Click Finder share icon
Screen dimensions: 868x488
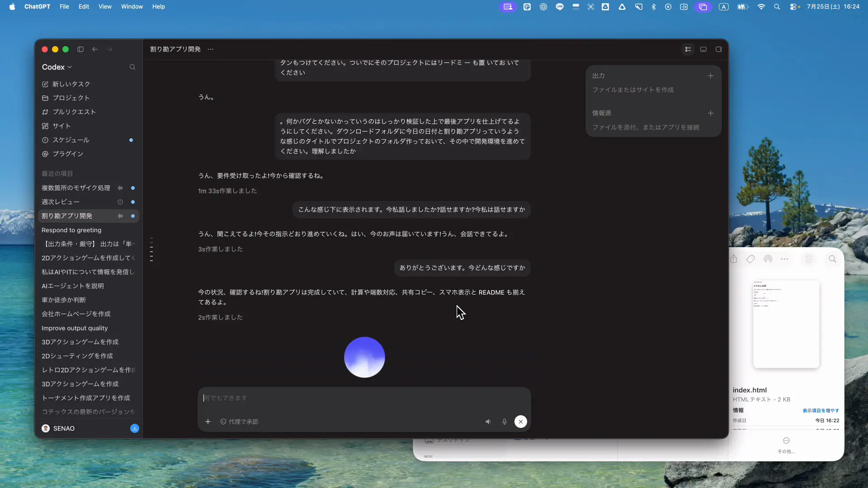pyautogui.click(x=734, y=259)
